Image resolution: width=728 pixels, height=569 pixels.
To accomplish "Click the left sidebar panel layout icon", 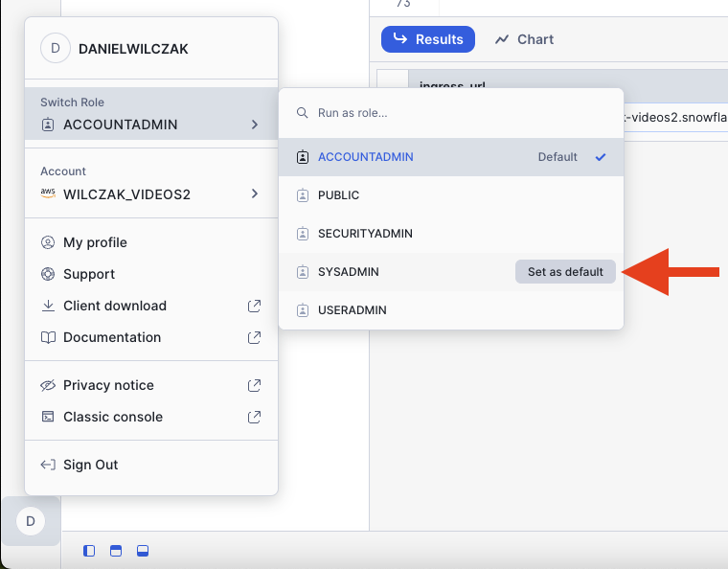I will point(90,551).
